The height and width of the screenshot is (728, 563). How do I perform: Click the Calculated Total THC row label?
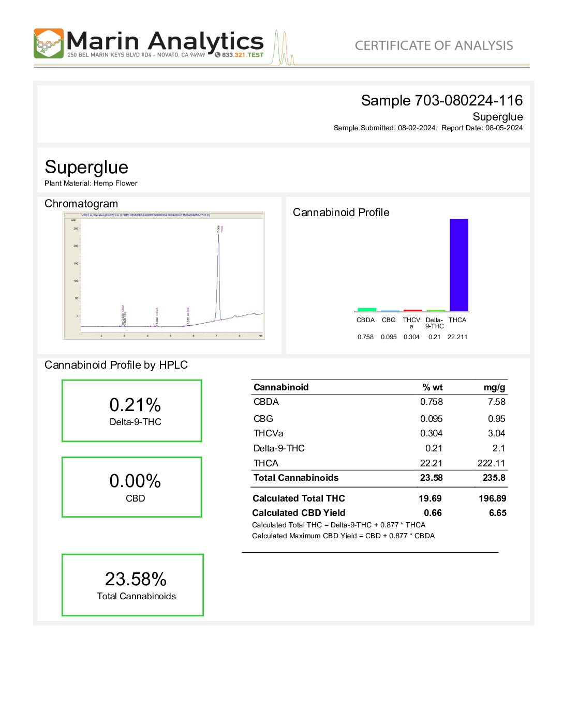[299, 498]
